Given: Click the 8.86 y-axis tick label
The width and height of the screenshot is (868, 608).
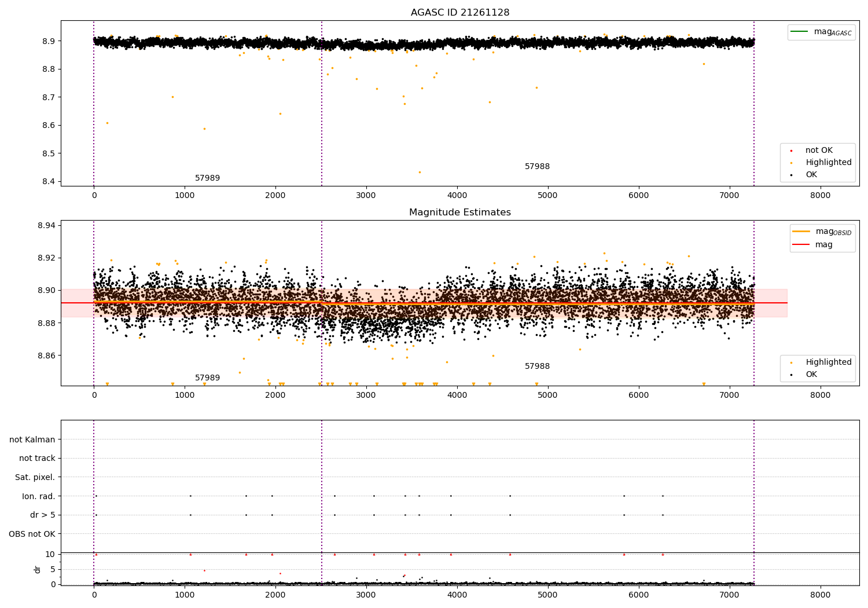Looking at the screenshot, I should coord(46,356).
